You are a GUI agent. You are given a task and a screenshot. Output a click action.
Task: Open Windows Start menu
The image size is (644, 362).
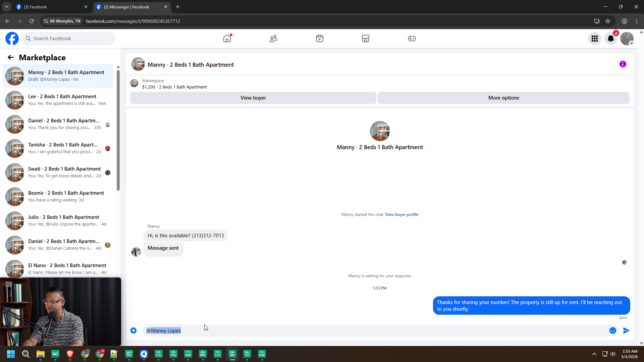tap(11, 354)
